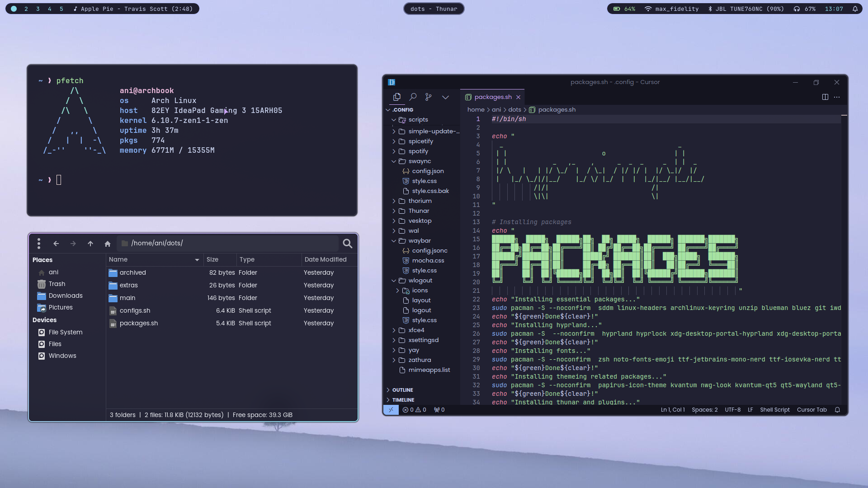Open more views chevron in sidebar header
Viewport: 868px width, 488px height.
point(445,97)
